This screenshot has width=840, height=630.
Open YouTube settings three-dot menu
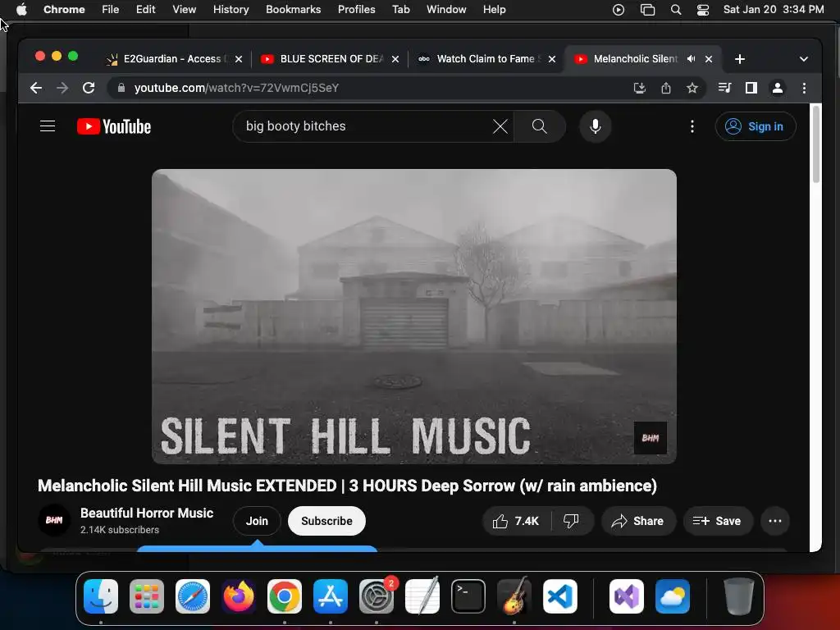coord(692,126)
